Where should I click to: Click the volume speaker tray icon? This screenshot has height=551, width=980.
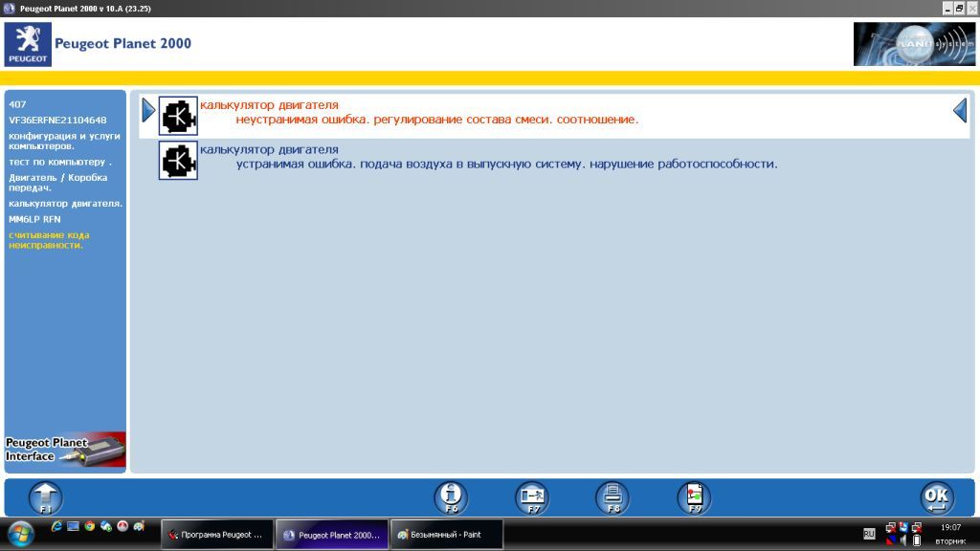tap(903, 540)
